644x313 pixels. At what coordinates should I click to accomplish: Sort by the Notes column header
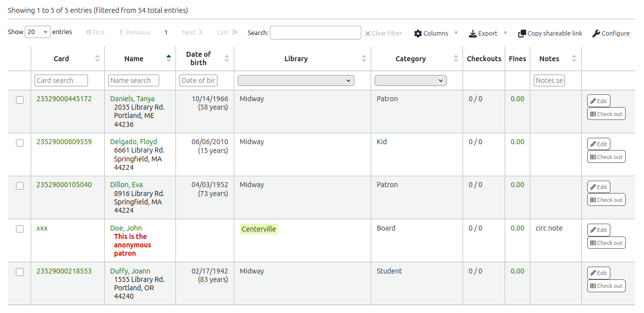[x=549, y=59]
